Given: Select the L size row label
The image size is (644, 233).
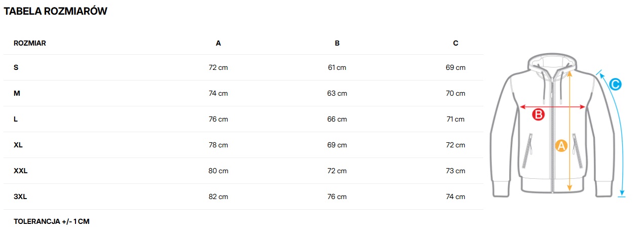Looking at the screenshot, I should 16,119.
